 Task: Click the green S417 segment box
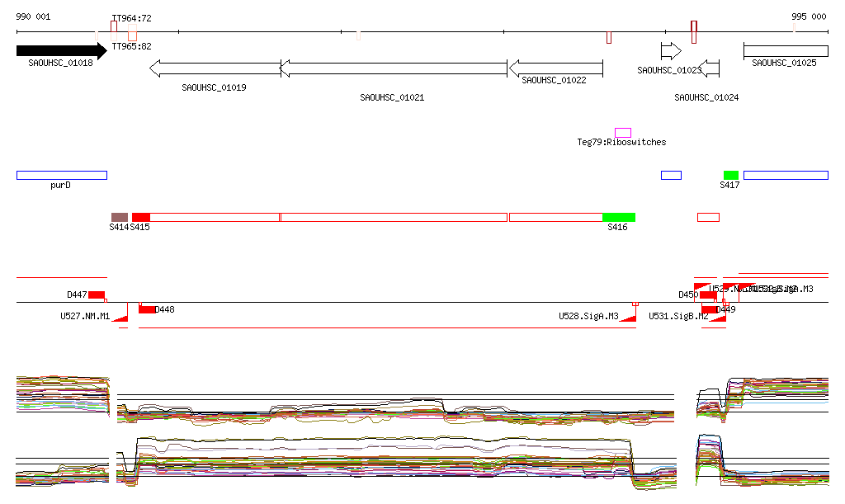[731, 175]
